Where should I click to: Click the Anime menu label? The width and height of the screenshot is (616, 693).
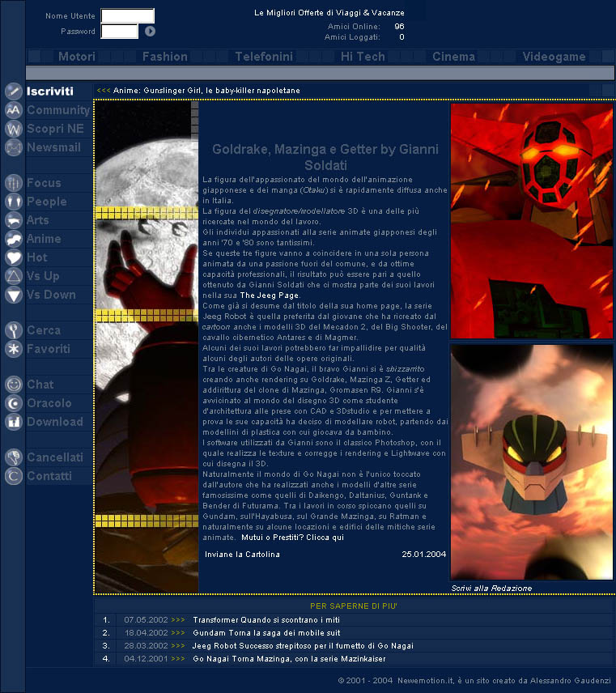tap(44, 239)
